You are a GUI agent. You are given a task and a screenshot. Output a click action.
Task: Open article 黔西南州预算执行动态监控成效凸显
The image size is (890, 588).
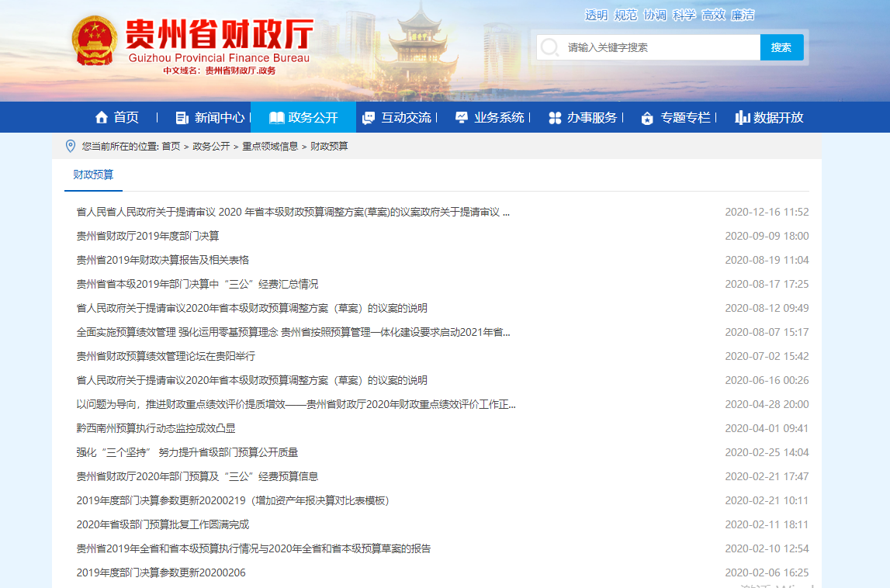point(155,428)
